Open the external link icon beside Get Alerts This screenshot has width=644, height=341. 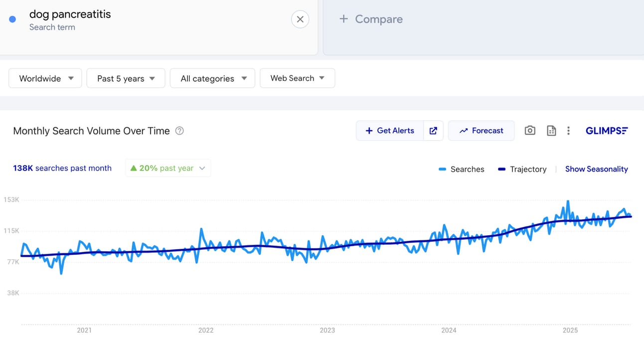433,131
